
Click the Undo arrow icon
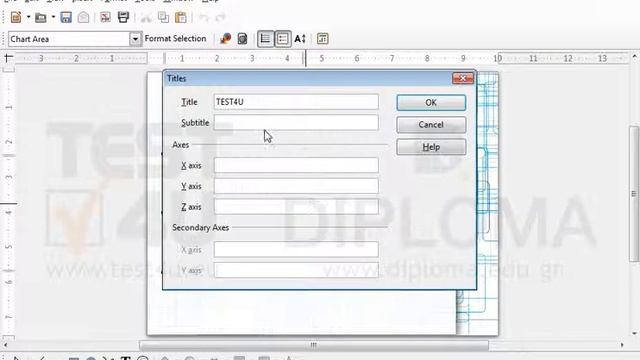click(x=204, y=17)
